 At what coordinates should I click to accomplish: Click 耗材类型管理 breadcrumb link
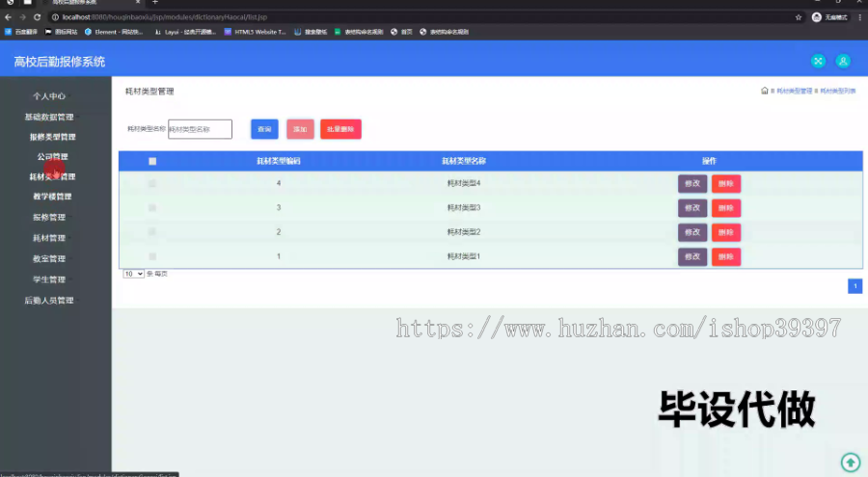click(x=795, y=91)
